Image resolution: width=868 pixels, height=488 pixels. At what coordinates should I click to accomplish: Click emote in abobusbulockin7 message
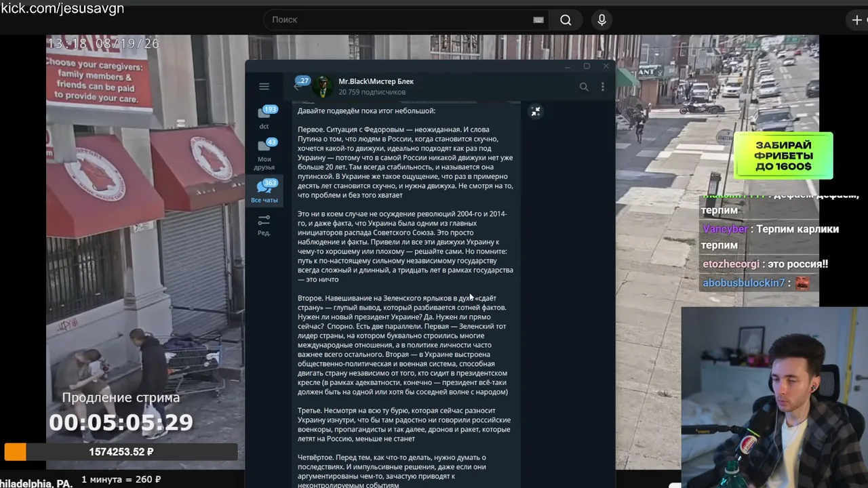coord(802,283)
